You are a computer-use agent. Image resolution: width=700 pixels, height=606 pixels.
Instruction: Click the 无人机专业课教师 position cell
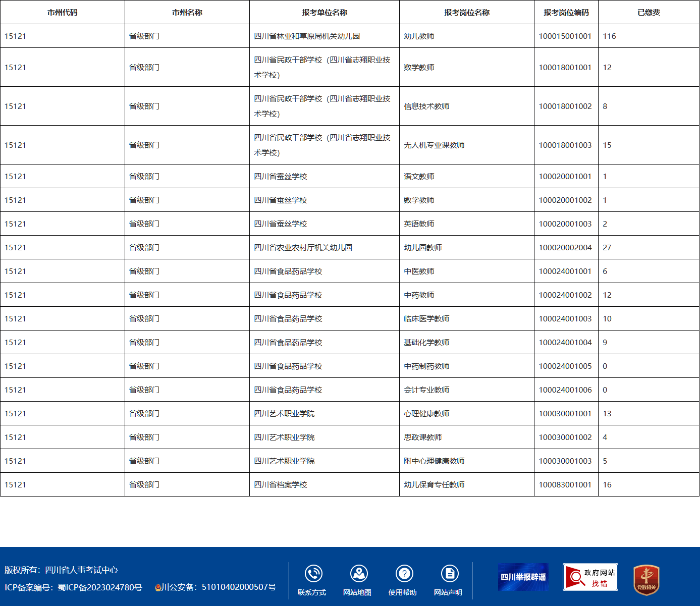(434, 145)
